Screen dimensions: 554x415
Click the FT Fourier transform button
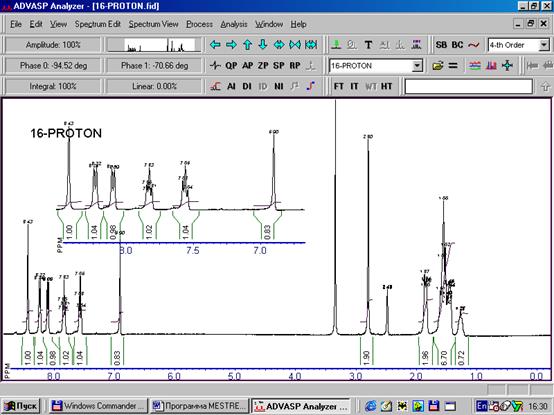click(339, 87)
